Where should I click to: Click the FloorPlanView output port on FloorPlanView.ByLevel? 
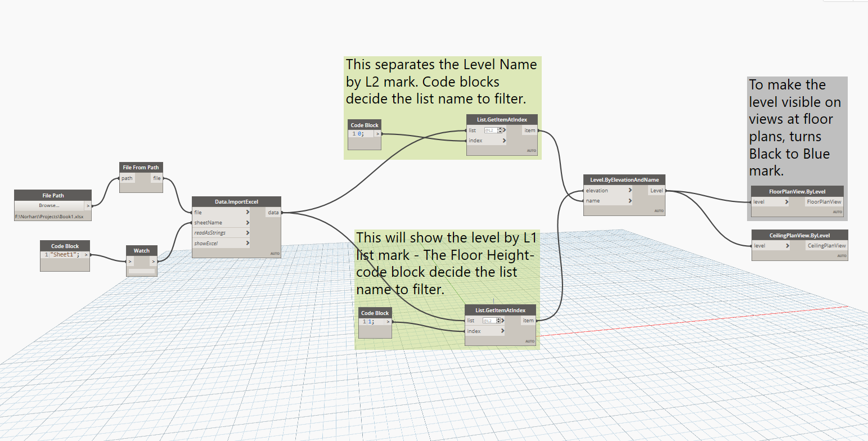824,201
